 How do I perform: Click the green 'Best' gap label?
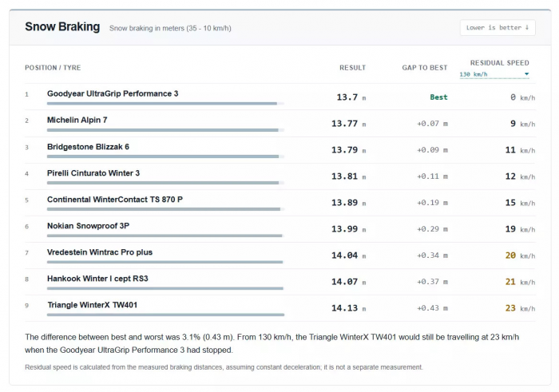click(438, 97)
